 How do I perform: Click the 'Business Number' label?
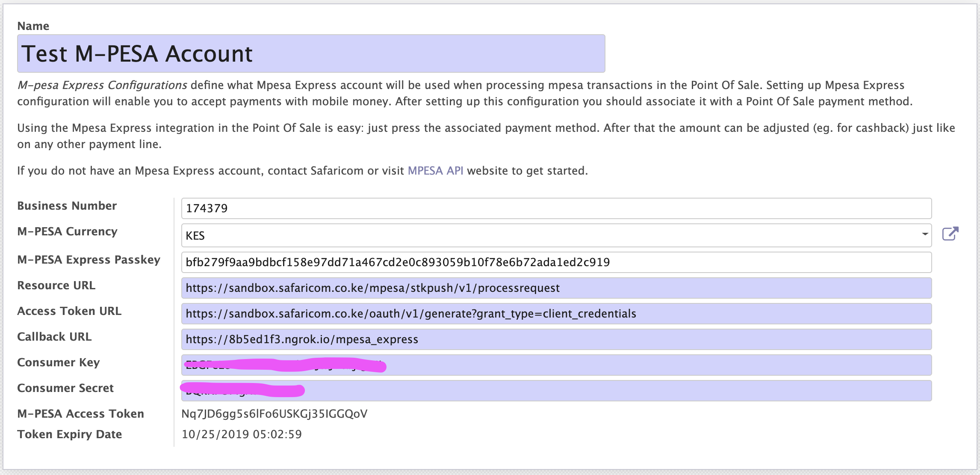pyautogui.click(x=67, y=206)
